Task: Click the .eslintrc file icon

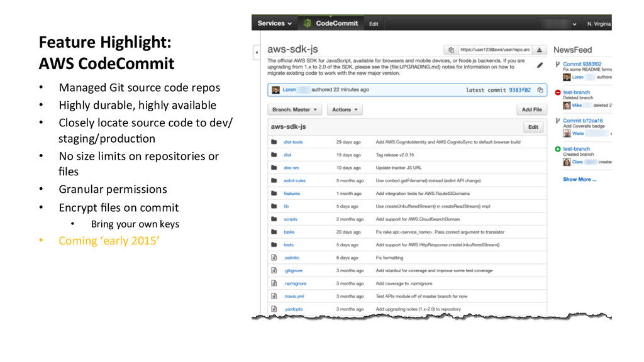Action: 274,257
